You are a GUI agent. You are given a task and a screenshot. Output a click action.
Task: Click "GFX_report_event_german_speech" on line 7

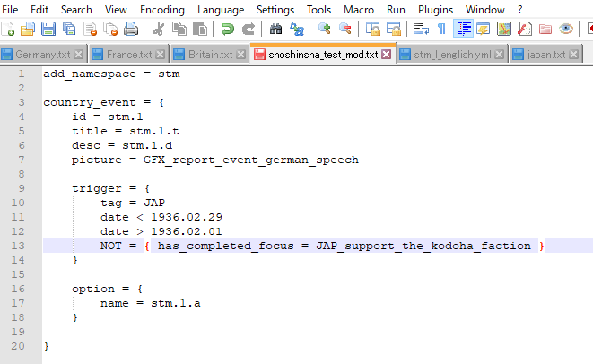(x=251, y=160)
